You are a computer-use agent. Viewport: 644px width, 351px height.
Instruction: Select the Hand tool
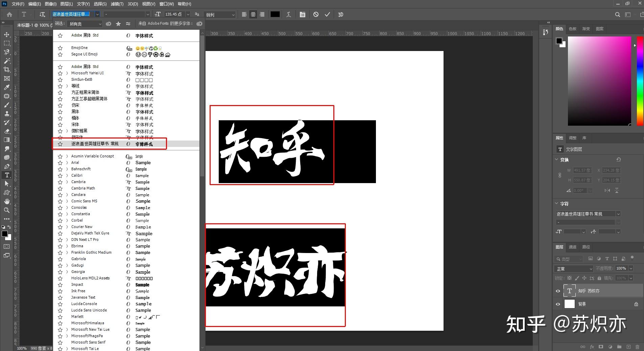(7, 201)
